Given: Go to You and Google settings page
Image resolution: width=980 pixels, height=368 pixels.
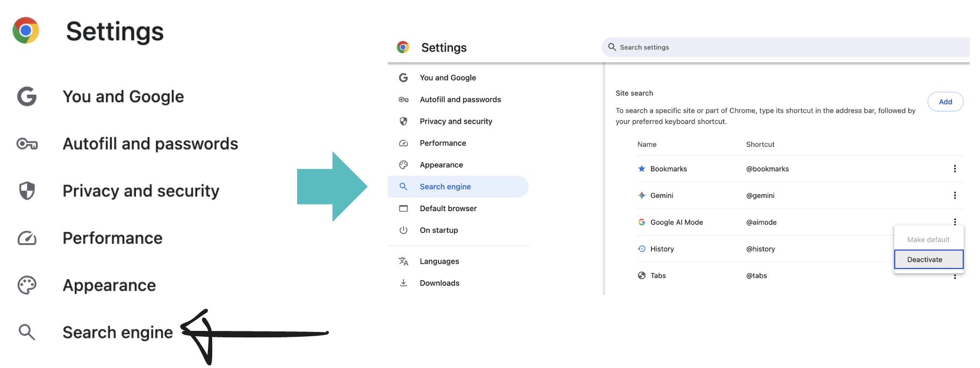Looking at the screenshot, I should (x=448, y=78).
